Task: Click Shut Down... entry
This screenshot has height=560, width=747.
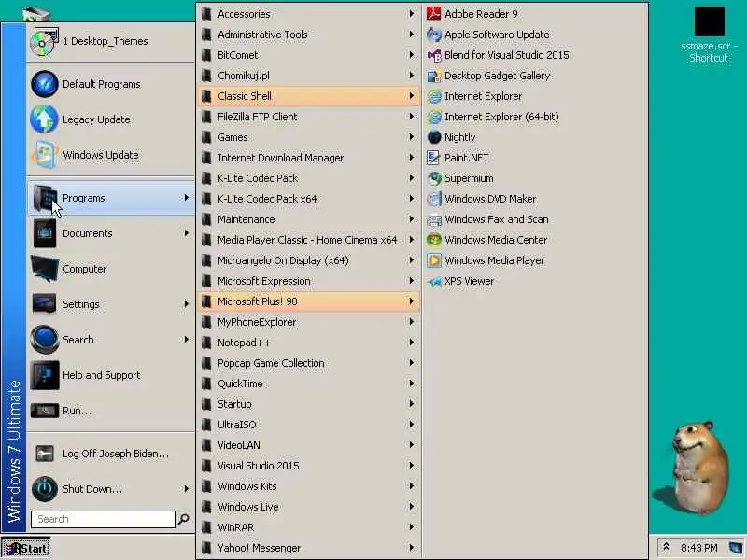Action: point(111,488)
